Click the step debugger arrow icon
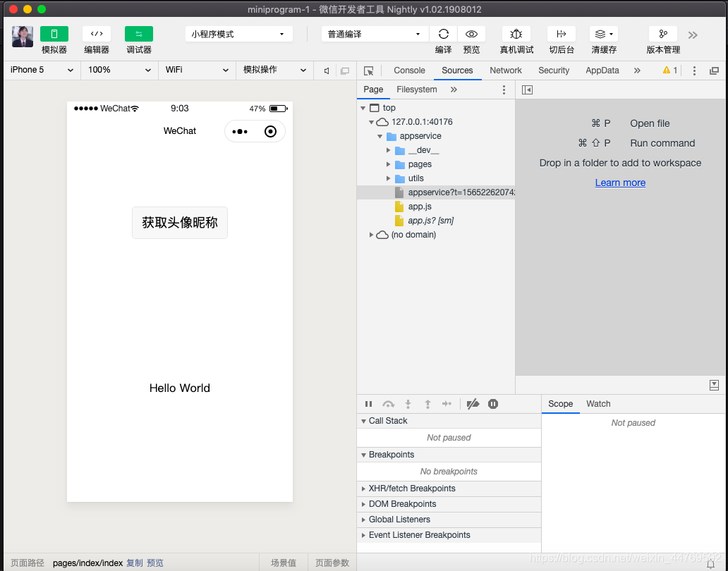The width and height of the screenshot is (728, 571). click(447, 404)
